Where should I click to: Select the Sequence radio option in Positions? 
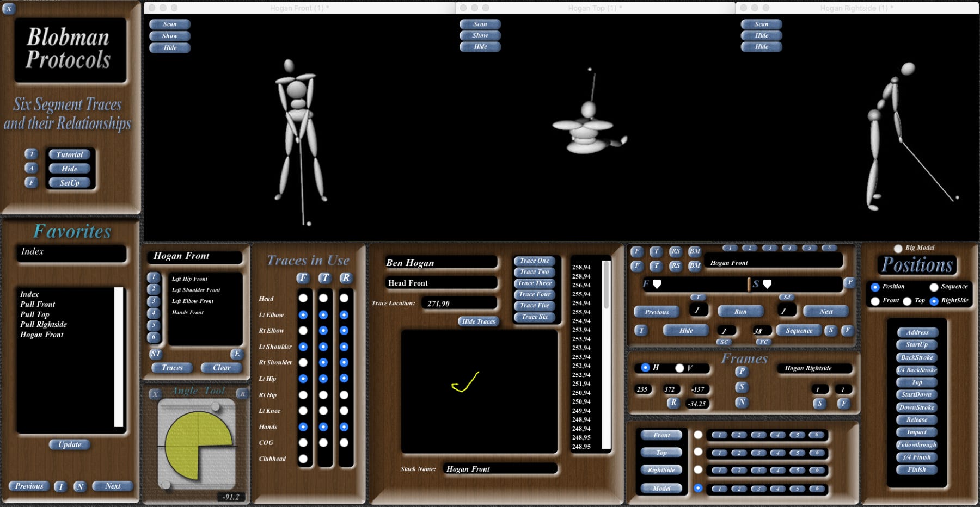point(934,287)
